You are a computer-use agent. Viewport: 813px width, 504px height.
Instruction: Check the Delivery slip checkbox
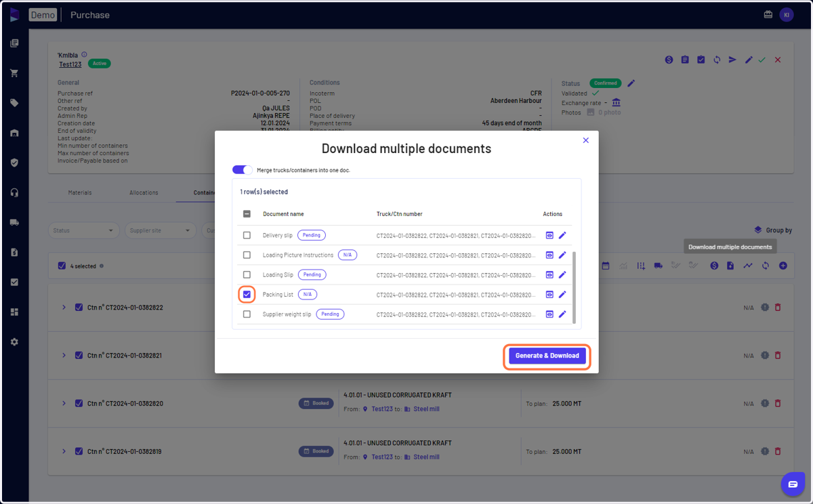tap(247, 236)
